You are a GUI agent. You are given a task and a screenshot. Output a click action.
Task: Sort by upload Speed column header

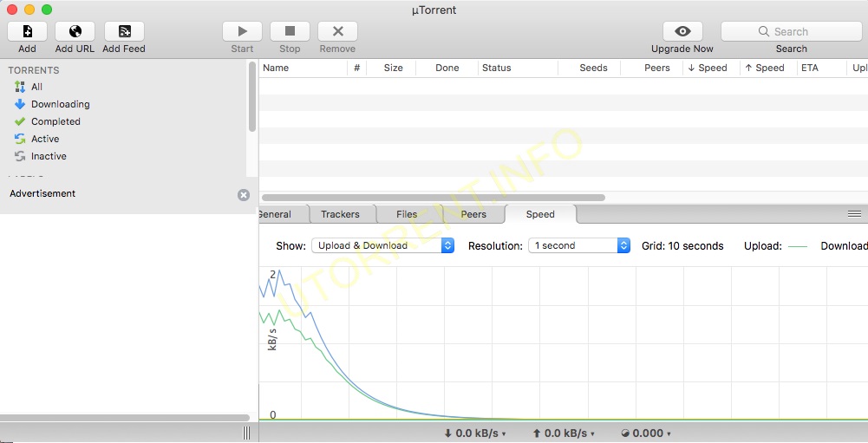coord(767,68)
